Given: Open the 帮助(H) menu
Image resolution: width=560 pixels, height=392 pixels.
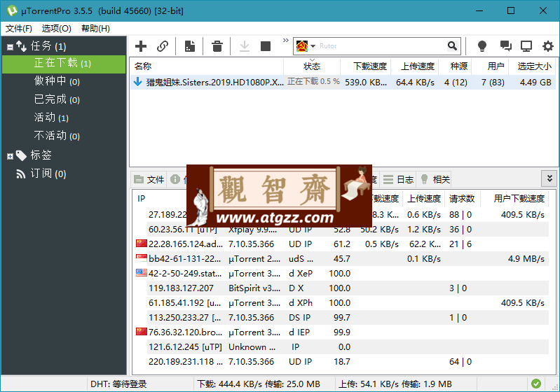Looking at the screenshot, I should [95, 29].
